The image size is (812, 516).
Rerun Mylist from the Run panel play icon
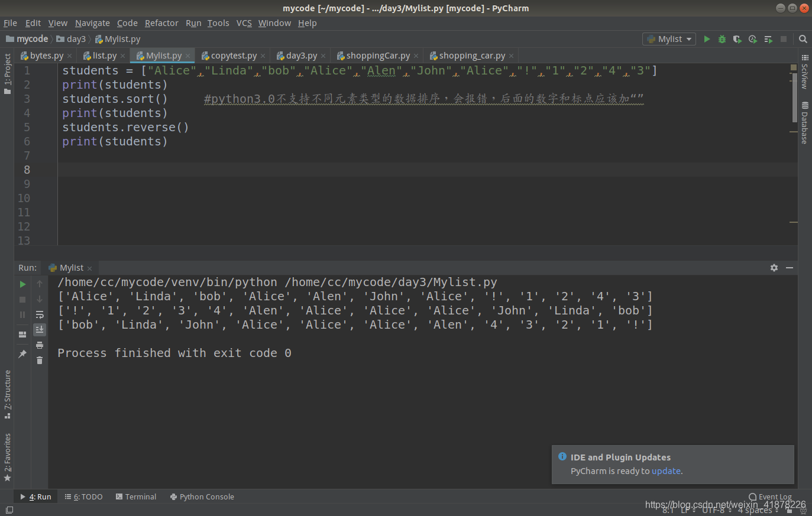[x=22, y=284]
